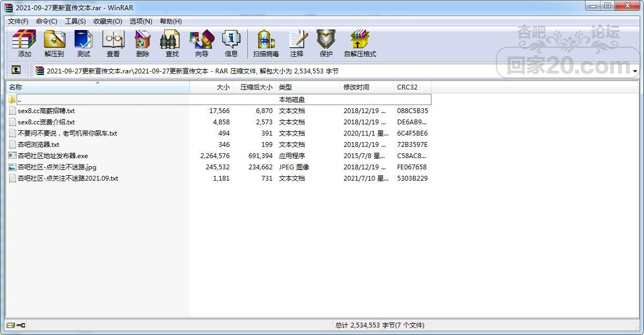Image resolution: width=644 pixels, height=335 pixels.
Task: Click the View (查看) toolbar icon
Action: click(x=113, y=39)
